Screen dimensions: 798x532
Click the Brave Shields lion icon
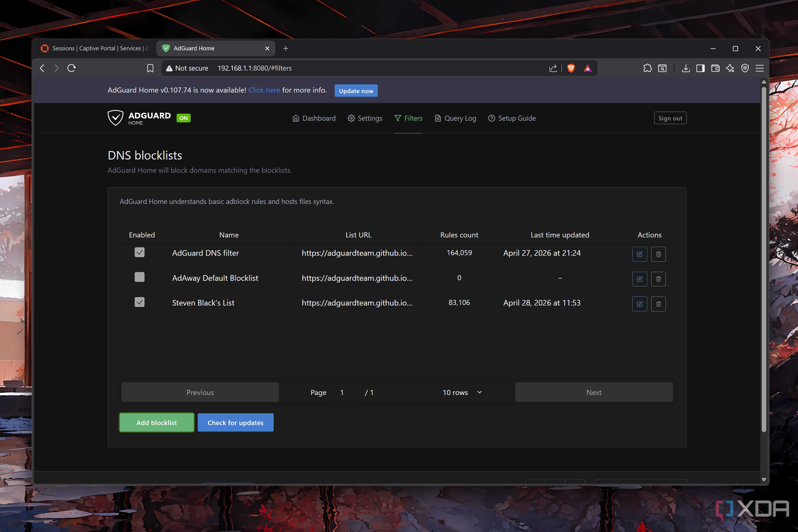click(571, 68)
